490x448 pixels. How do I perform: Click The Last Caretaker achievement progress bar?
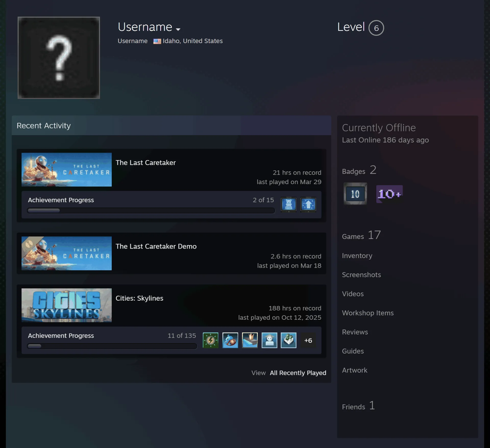pyautogui.click(x=151, y=210)
